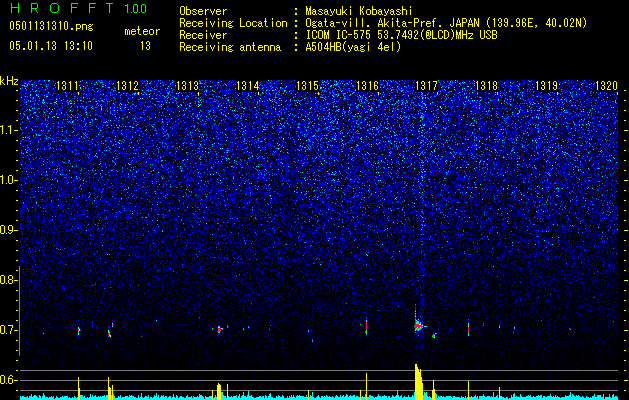Viewport: 629px width, 400px height.
Task: Click the 1311 time marker
Action: (x=67, y=85)
